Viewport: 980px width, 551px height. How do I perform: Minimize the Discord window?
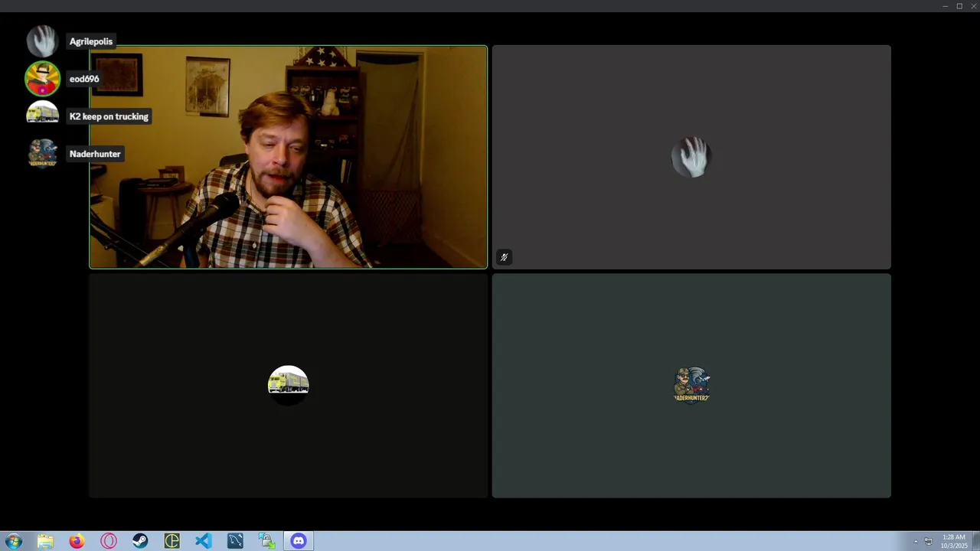[x=945, y=6]
